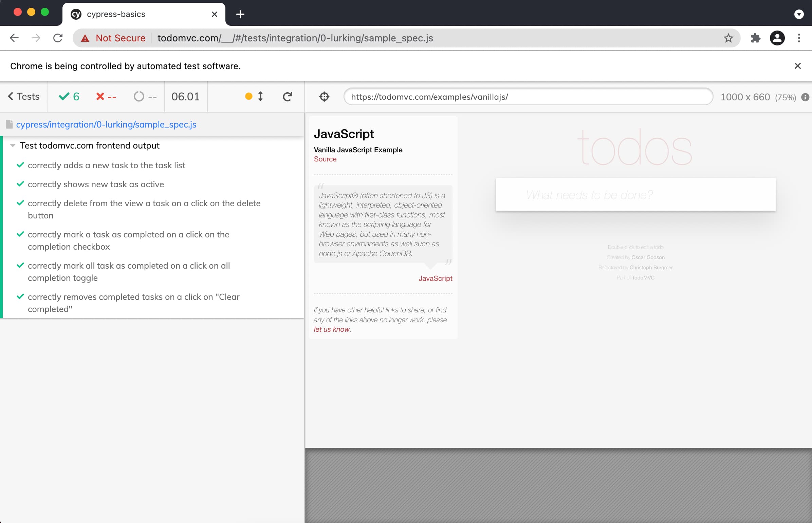The image size is (812, 523).
Task: Click the reload/refresh tests icon
Action: 287,96
